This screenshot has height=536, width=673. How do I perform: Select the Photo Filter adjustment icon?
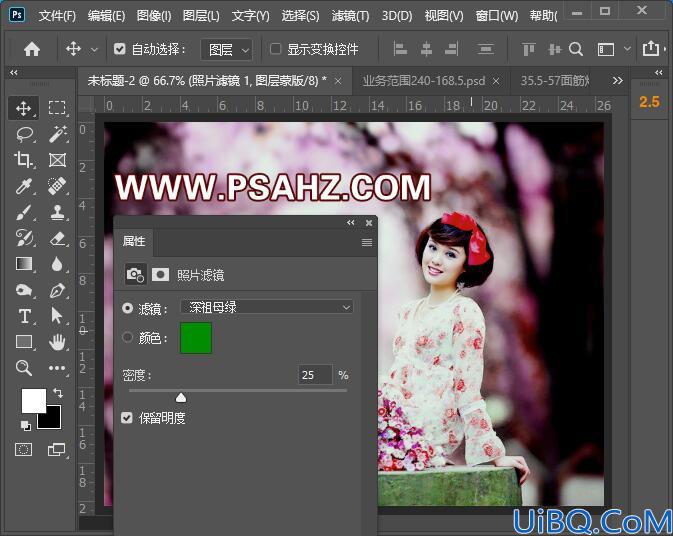[x=135, y=275]
